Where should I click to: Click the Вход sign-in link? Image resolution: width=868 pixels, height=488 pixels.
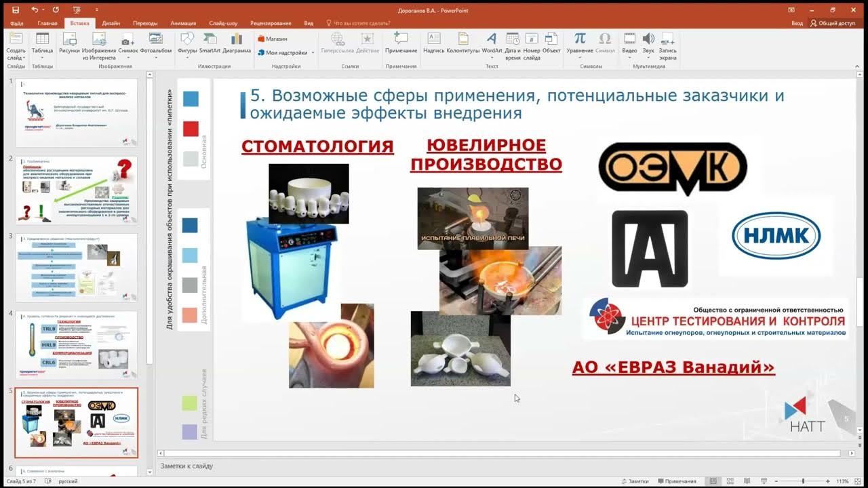pos(797,23)
